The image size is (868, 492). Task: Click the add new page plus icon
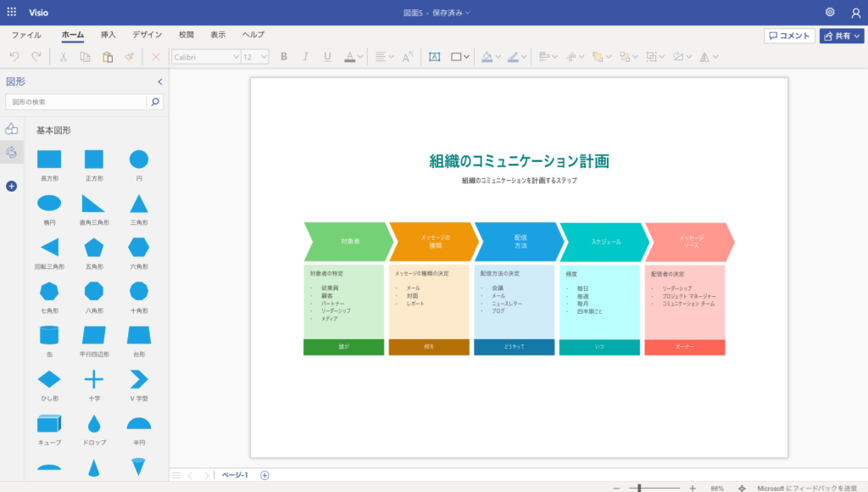tap(264, 475)
